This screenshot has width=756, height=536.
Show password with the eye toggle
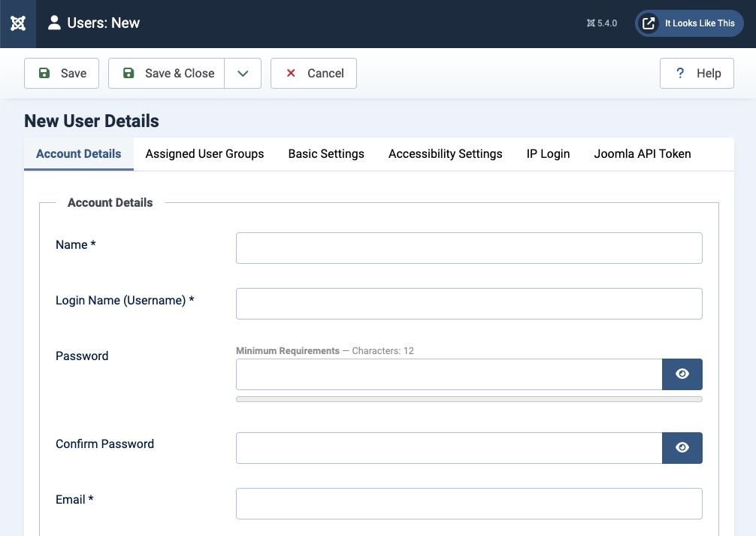click(x=682, y=374)
